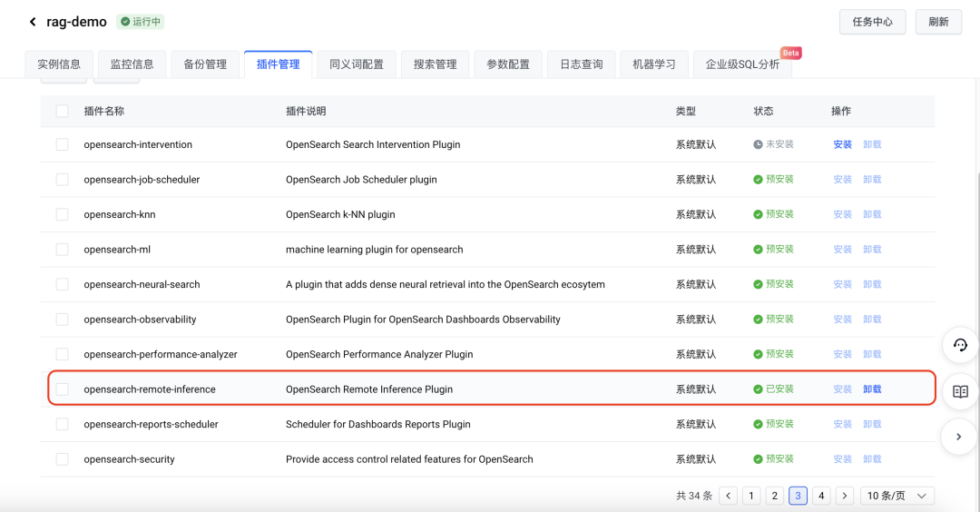The width and height of the screenshot is (980, 512).
Task: Click the 插件名称 column header
Action: click(x=103, y=112)
